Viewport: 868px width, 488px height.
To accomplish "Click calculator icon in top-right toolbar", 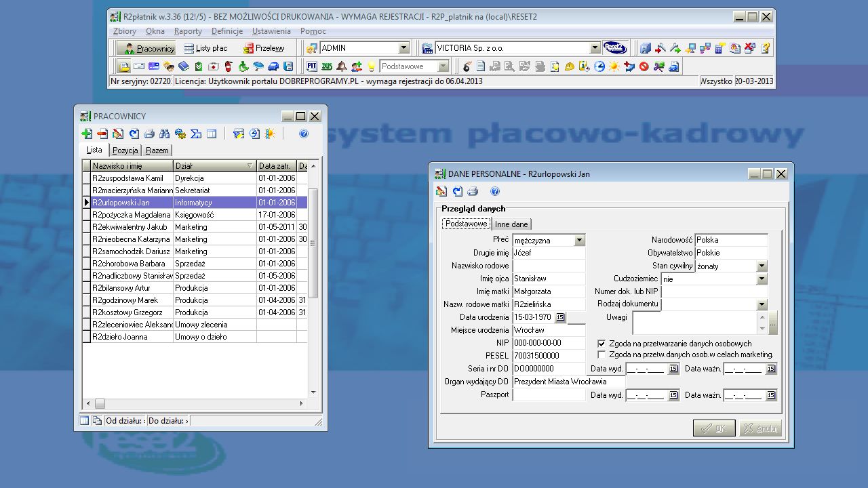I will tap(720, 48).
